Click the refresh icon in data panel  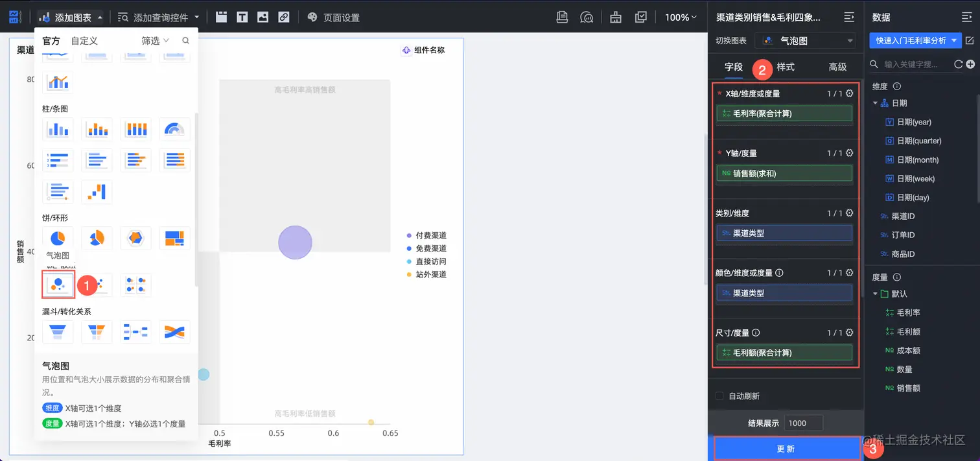click(958, 64)
